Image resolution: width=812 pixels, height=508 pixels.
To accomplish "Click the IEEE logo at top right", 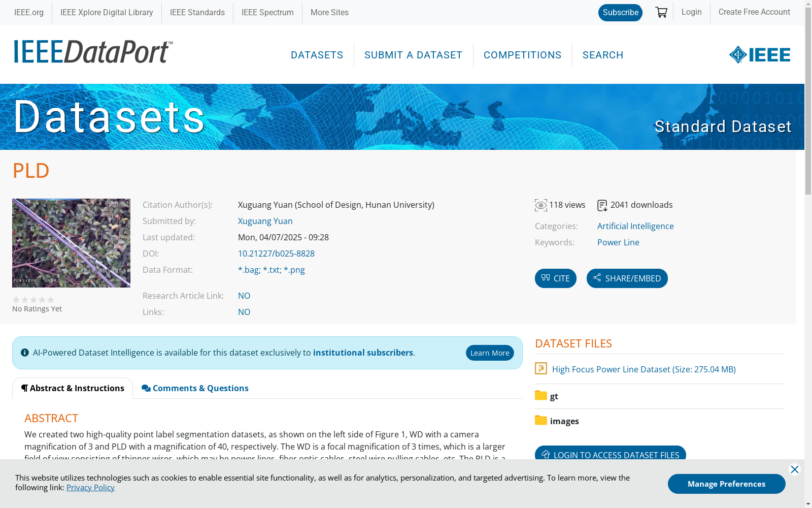I will (760, 55).
